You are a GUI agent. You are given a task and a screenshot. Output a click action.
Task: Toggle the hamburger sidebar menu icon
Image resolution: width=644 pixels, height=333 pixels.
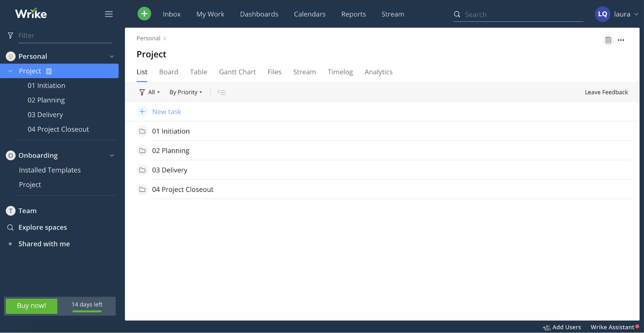click(109, 14)
